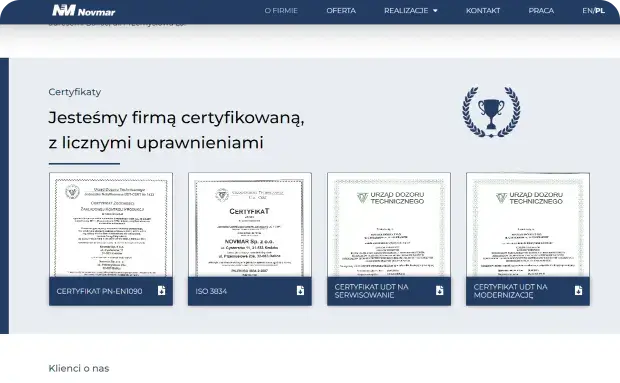Click Certyfikat UDT na modernizację label
620x383 pixels.
click(510, 291)
